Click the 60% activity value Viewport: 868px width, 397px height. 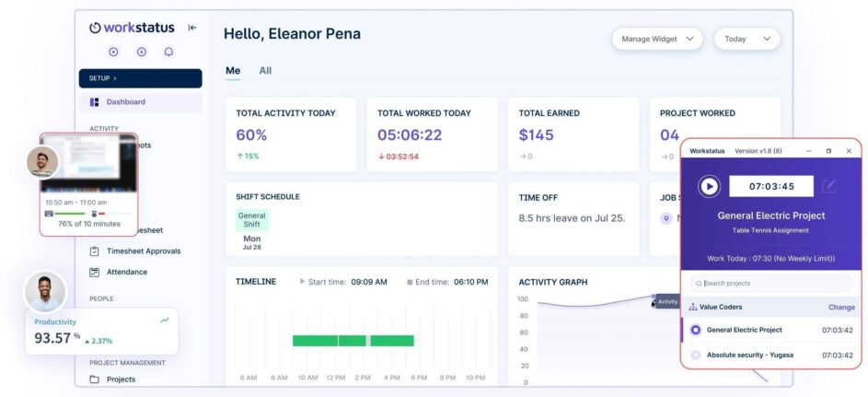(251, 134)
